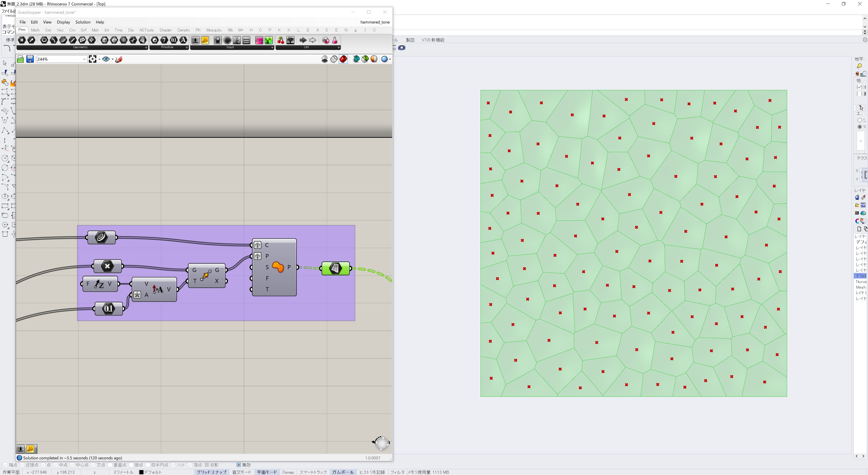
Task: Select the Jump arrow util icon
Action: pyautogui.click(x=303, y=40)
